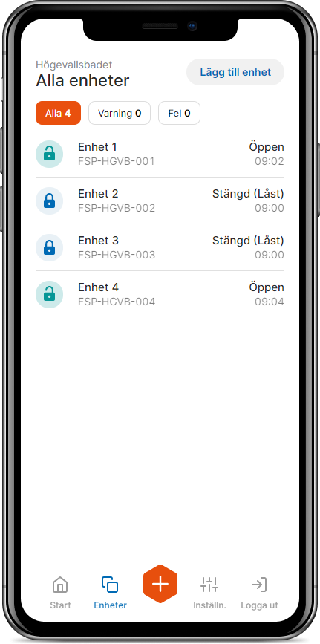Tap the orange hexagon plus button
Image resolution: width=320 pixels, height=644 pixels.
160,584
